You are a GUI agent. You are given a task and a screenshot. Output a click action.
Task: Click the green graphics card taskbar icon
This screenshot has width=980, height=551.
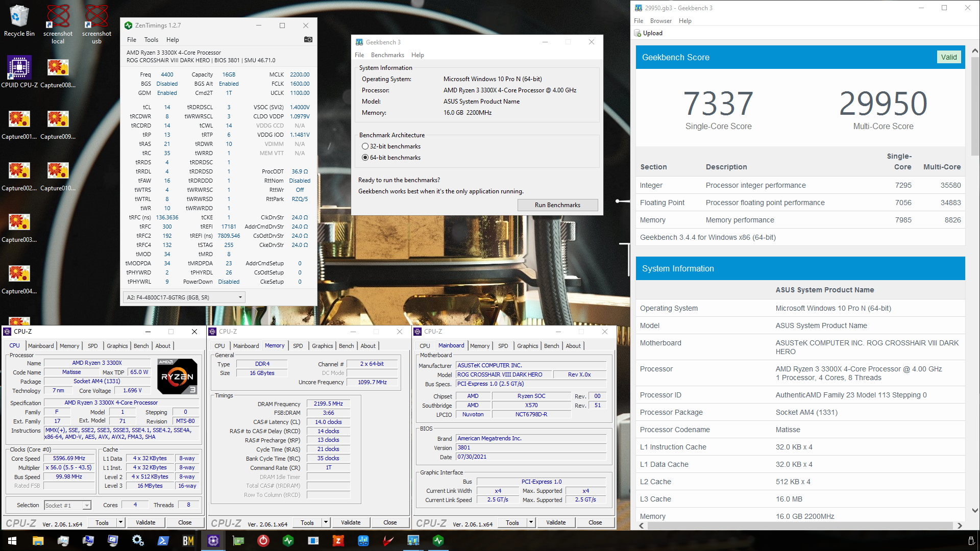238,540
